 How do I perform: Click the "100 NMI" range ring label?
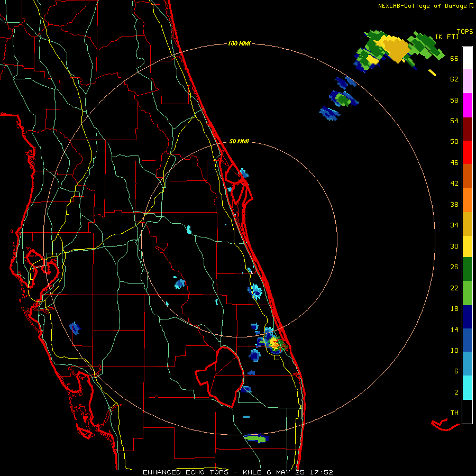[239, 44]
